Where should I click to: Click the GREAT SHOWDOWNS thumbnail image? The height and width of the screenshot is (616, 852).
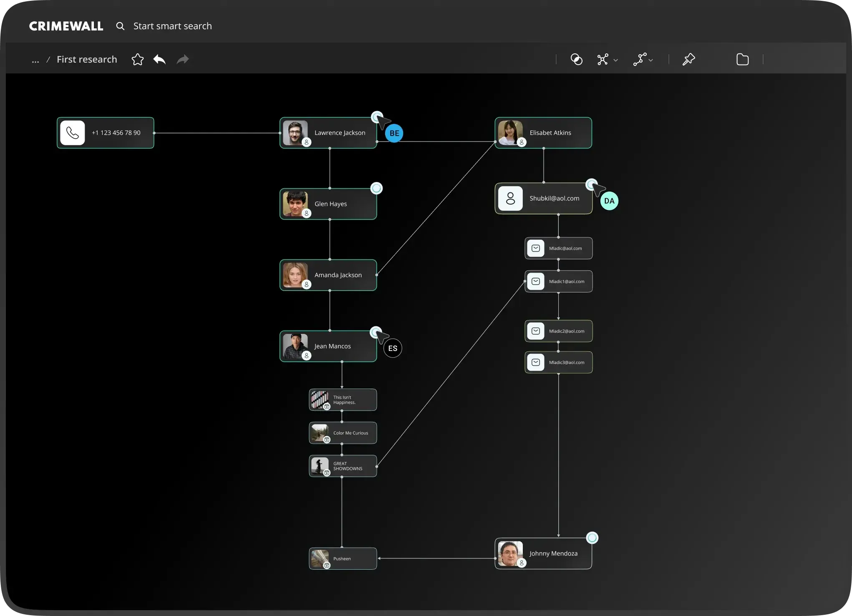[320, 466]
